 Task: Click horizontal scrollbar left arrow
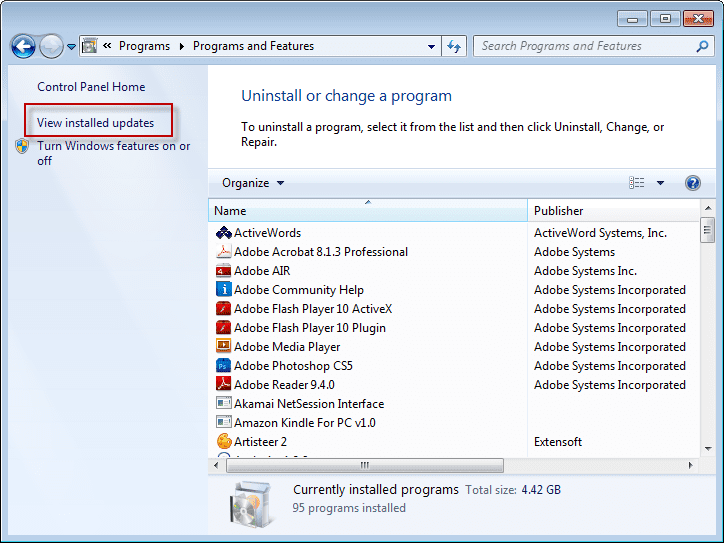[x=216, y=465]
